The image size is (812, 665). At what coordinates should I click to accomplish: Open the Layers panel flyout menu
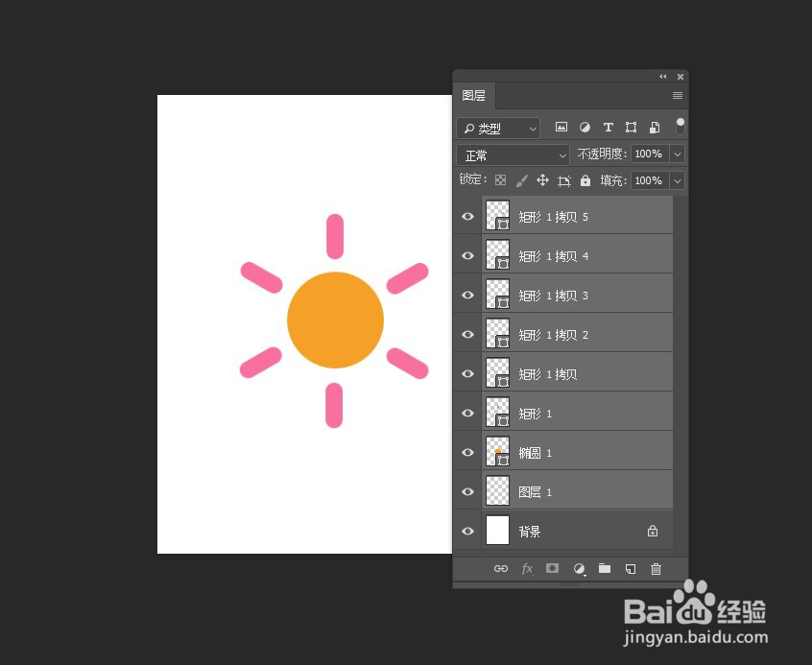pyautogui.click(x=677, y=95)
